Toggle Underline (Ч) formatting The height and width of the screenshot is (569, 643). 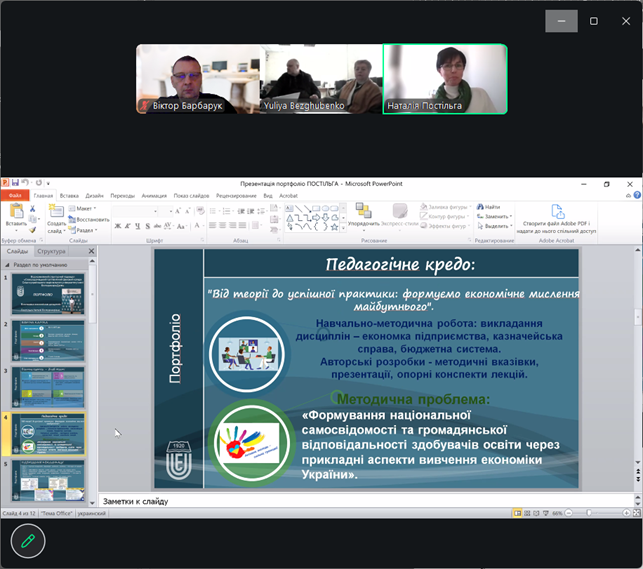pyautogui.click(x=138, y=226)
